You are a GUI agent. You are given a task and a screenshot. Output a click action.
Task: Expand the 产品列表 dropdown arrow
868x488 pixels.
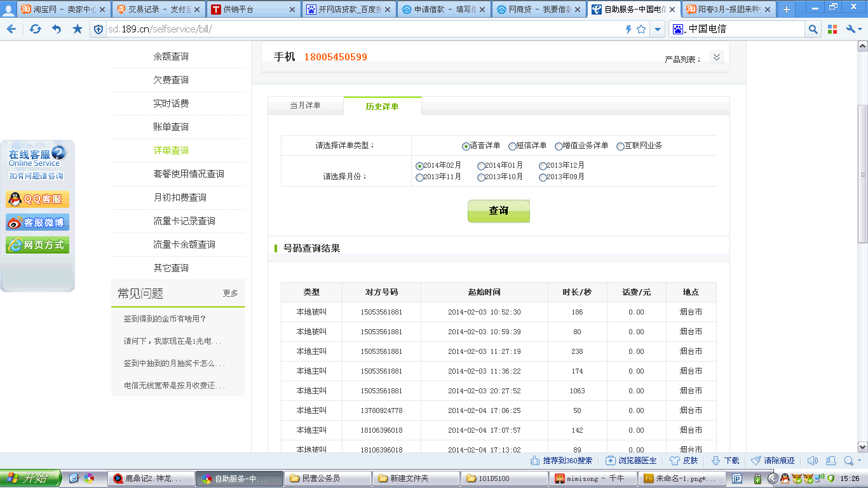point(716,57)
